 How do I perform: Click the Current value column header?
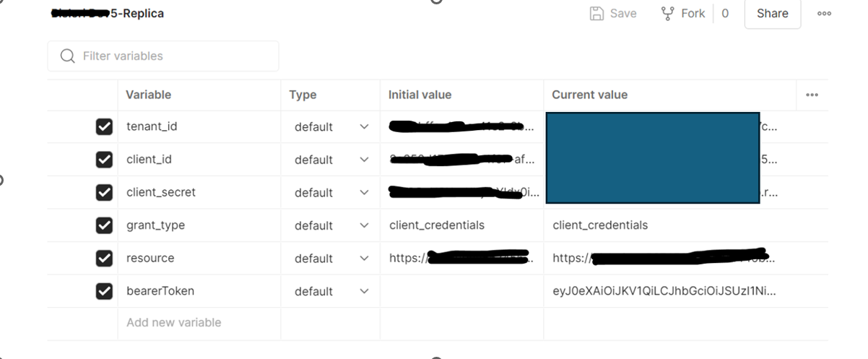(x=589, y=95)
